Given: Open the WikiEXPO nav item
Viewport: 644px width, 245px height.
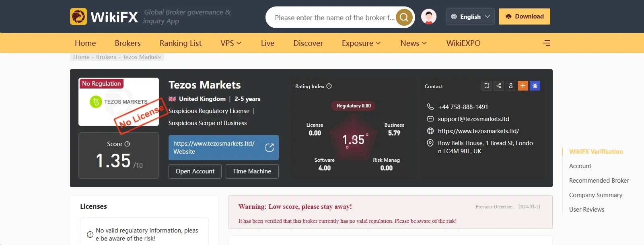Looking at the screenshot, I should pos(463,43).
